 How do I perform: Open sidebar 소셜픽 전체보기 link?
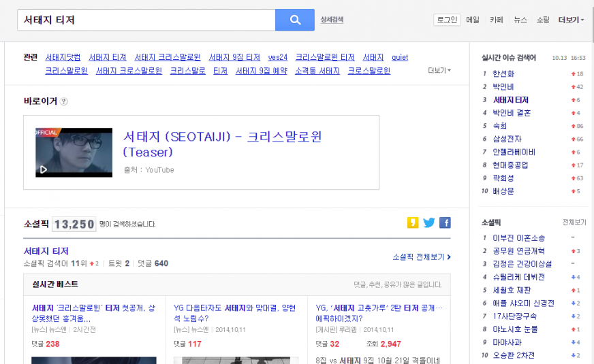tap(574, 222)
